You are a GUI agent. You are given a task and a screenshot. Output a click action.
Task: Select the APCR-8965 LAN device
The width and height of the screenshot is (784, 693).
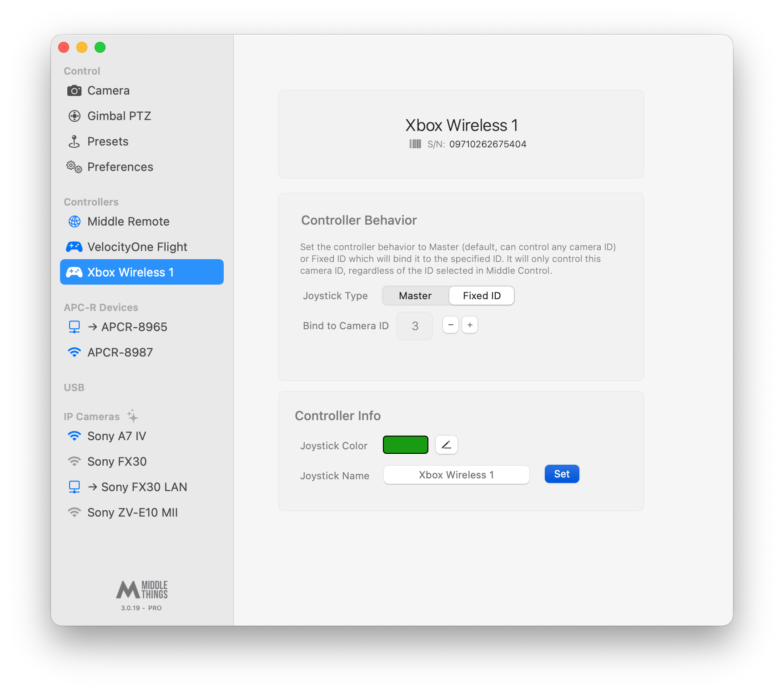tap(141, 327)
